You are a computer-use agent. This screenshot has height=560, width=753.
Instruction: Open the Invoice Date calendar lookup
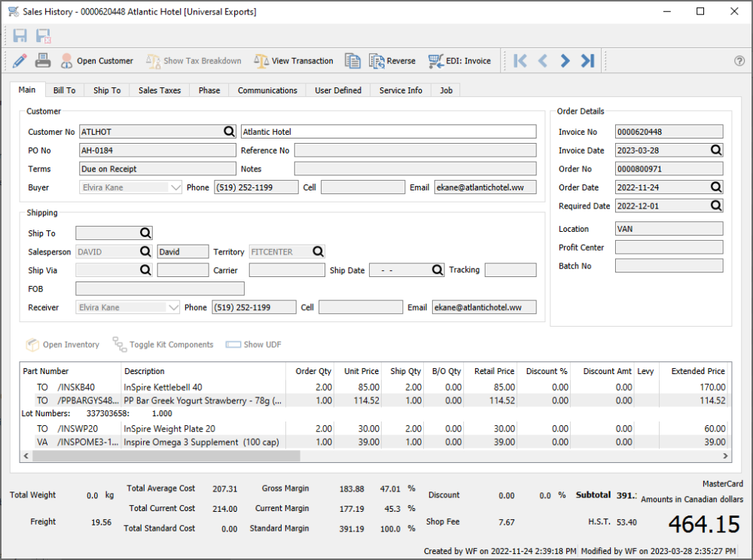715,150
